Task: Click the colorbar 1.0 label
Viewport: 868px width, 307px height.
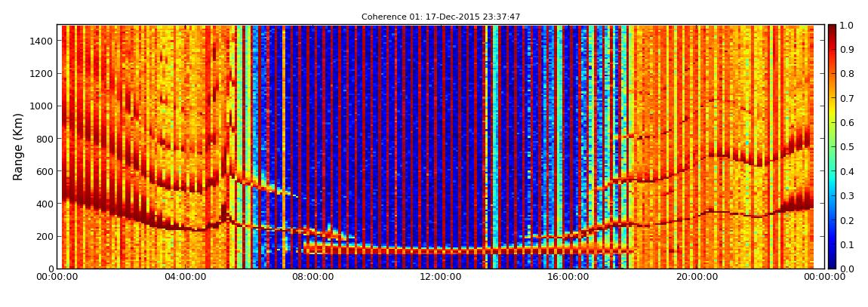Action: click(x=846, y=26)
